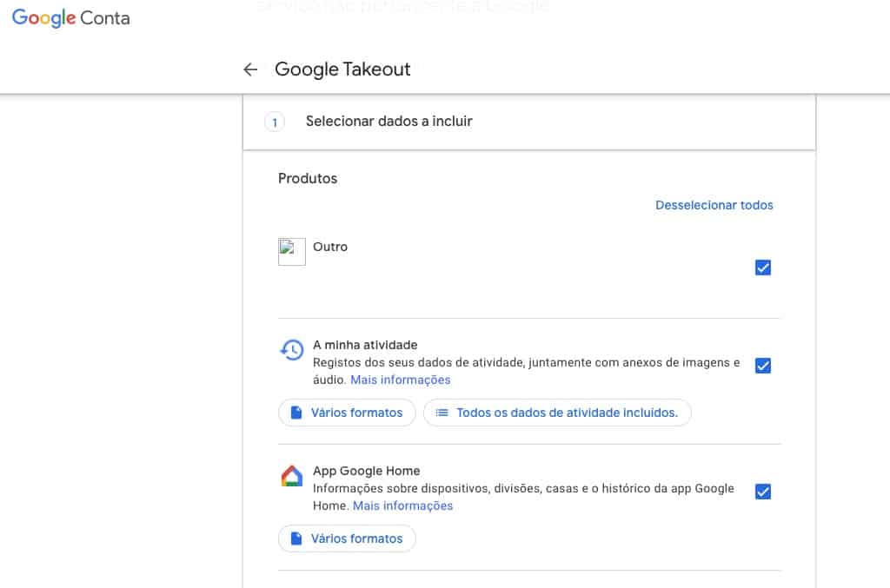890x588 pixels.
Task: Click Desselecionar todos link
Action: click(714, 205)
